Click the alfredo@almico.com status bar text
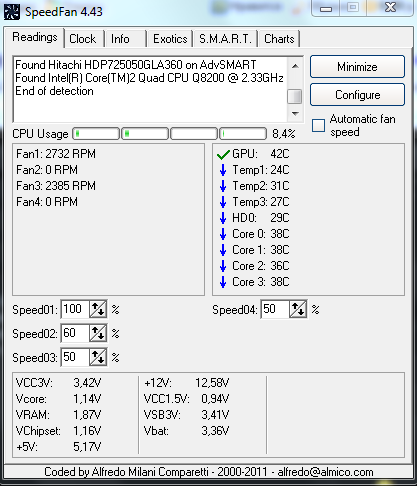This screenshot has height=486, width=417. (x=325, y=472)
